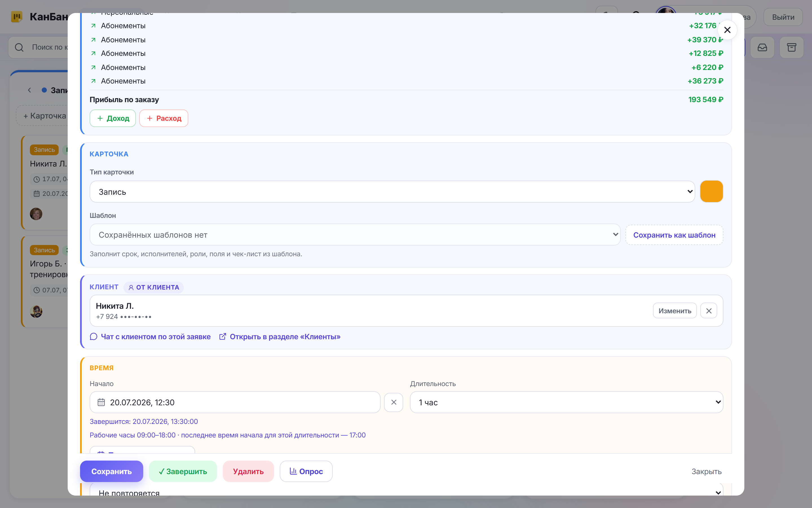Click the archive box icon in the toolbar
Viewport: 812px width, 508px height.
tap(791, 47)
